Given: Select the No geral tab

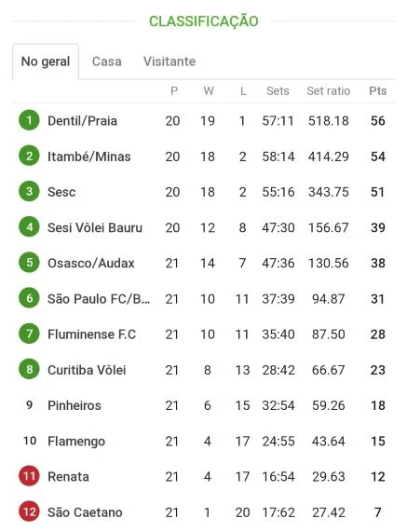Looking at the screenshot, I should coord(46,61).
